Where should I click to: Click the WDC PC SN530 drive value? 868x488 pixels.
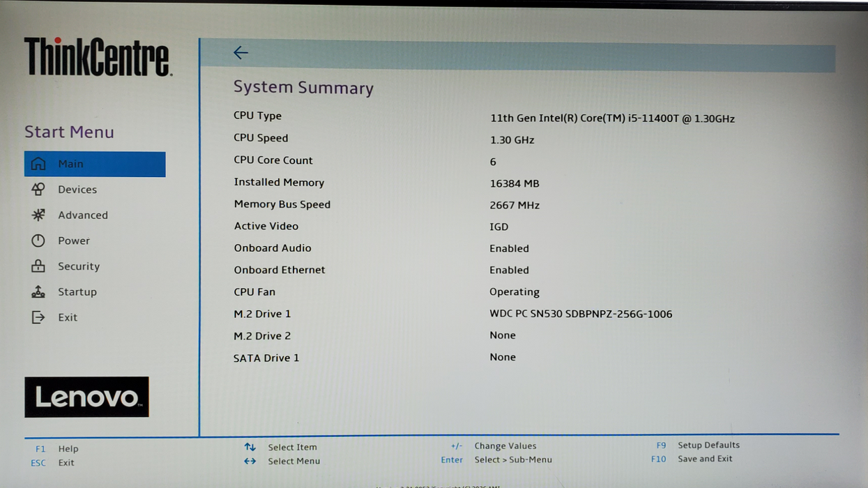click(581, 314)
